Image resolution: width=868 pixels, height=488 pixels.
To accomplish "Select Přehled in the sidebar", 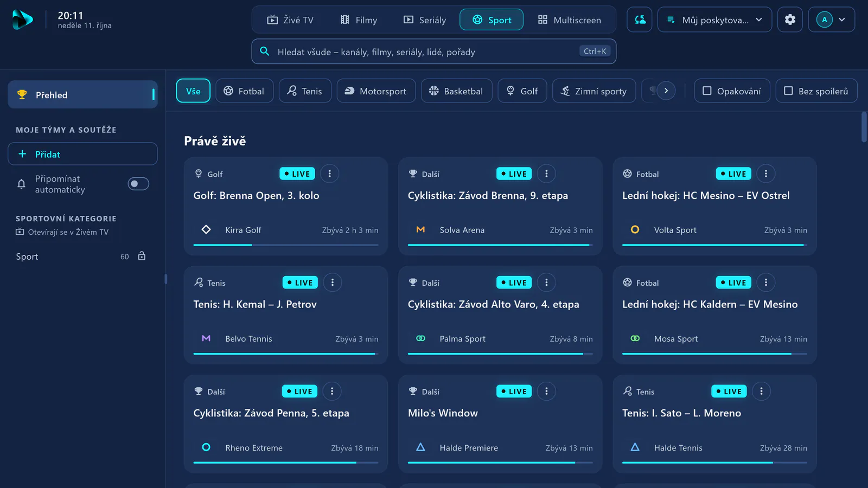I will (82, 95).
